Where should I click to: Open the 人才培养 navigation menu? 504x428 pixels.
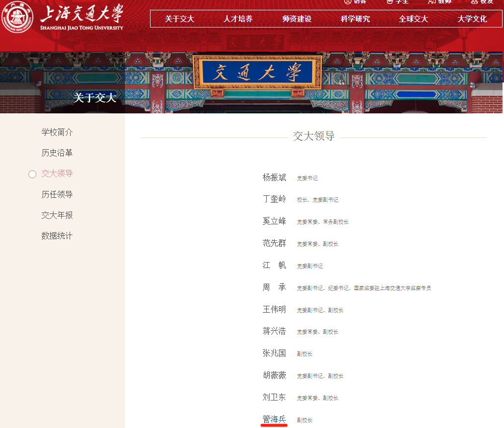[x=238, y=19]
